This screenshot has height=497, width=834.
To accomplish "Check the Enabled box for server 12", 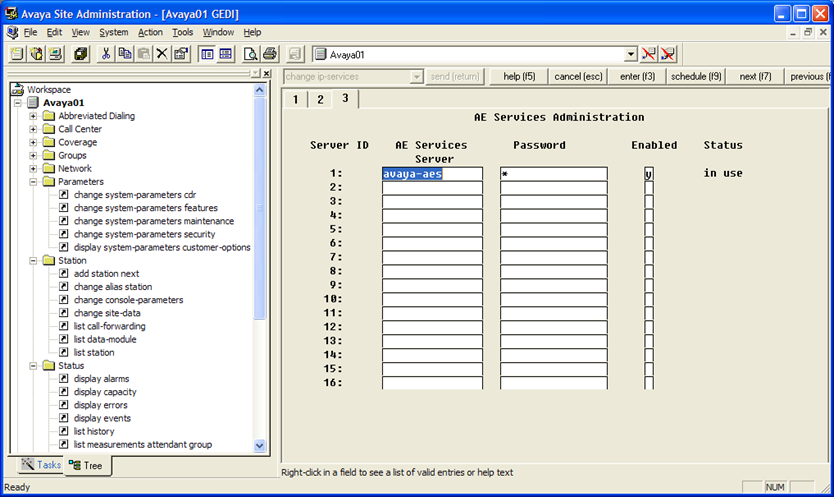I will pyautogui.click(x=649, y=327).
